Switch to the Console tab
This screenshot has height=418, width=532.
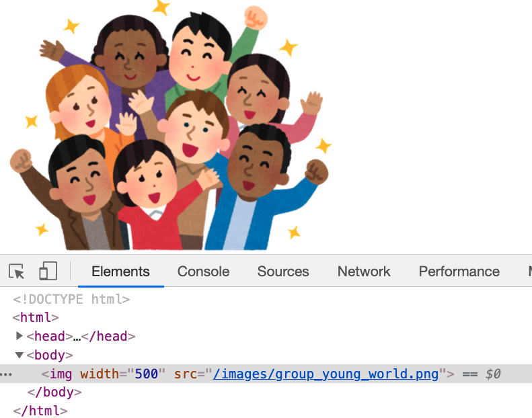tap(203, 271)
